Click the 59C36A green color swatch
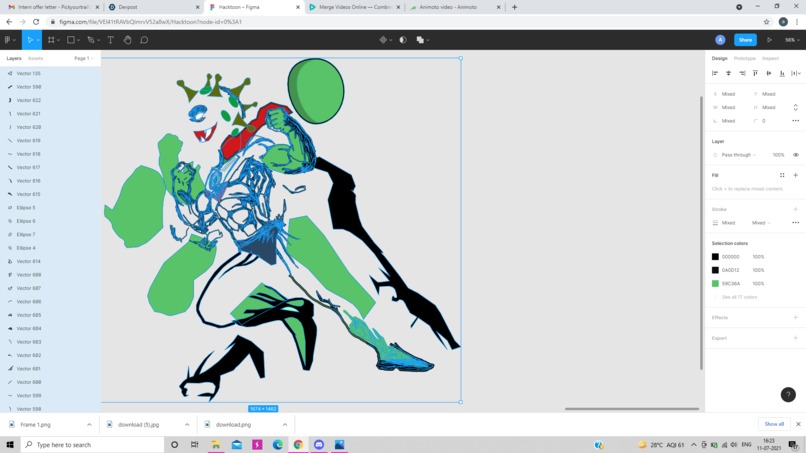Viewport: 806px width, 453px height. tap(715, 283)
